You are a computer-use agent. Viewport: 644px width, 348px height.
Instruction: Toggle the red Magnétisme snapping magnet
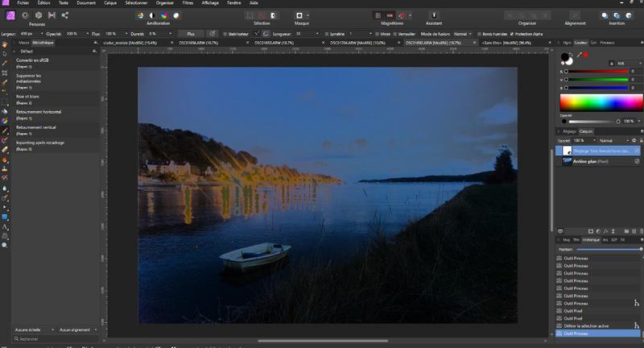(402, 15)
